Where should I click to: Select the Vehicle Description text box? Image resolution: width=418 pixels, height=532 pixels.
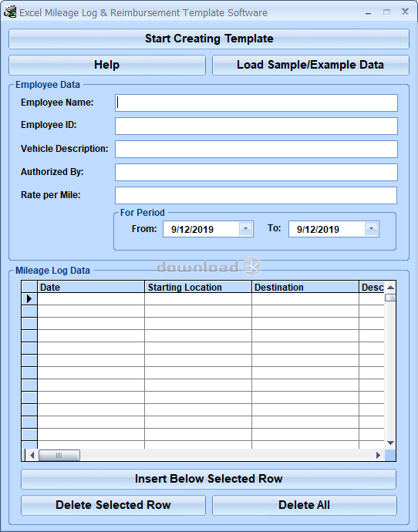click(x=256, y=150)
